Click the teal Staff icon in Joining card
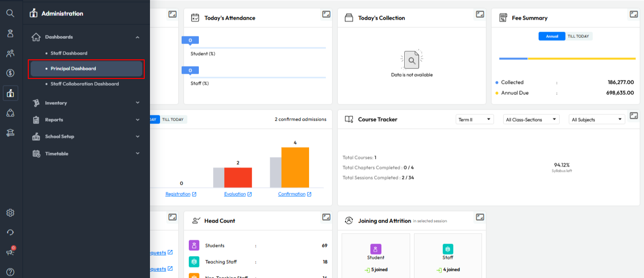The image size is (644, 278). pos(448,249)
